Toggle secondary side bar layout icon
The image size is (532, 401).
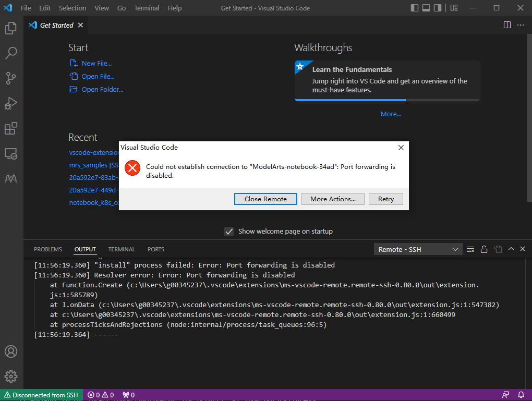coord(438,8)
